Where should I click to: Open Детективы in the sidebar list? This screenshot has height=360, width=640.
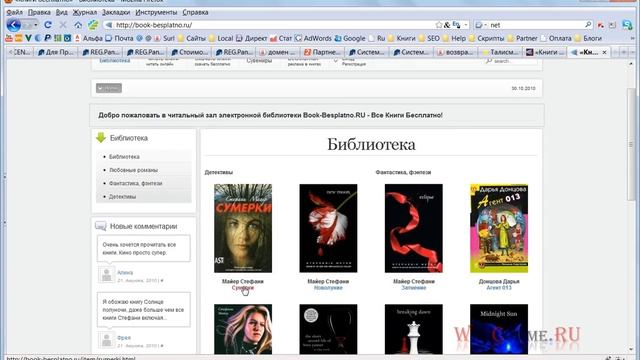tap(122, 196)
